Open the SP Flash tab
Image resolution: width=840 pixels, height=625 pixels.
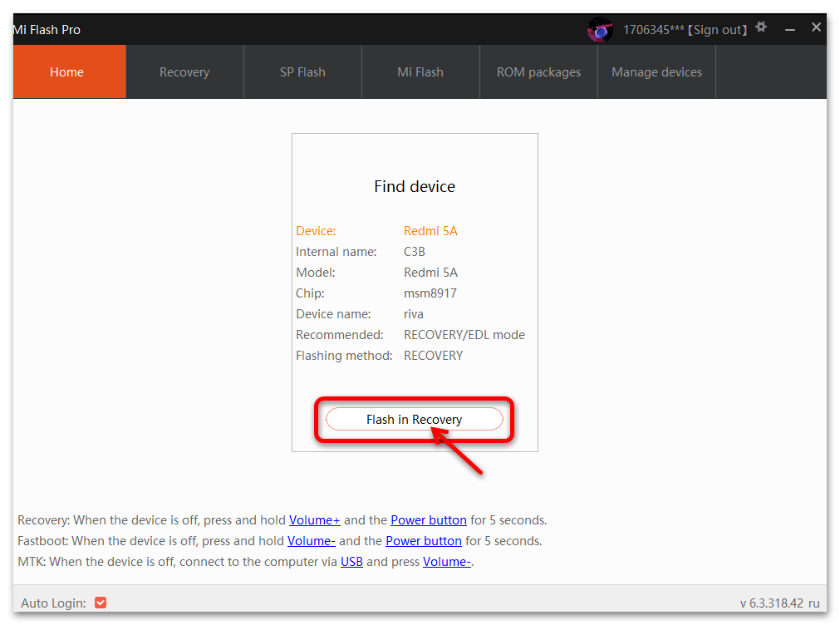point(302,71)
